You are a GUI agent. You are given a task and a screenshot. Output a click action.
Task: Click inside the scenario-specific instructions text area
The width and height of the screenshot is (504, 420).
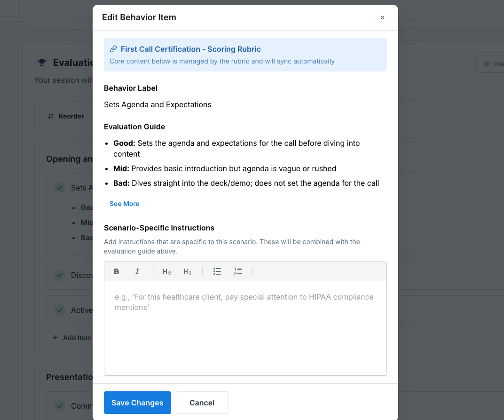click(245, 328)
